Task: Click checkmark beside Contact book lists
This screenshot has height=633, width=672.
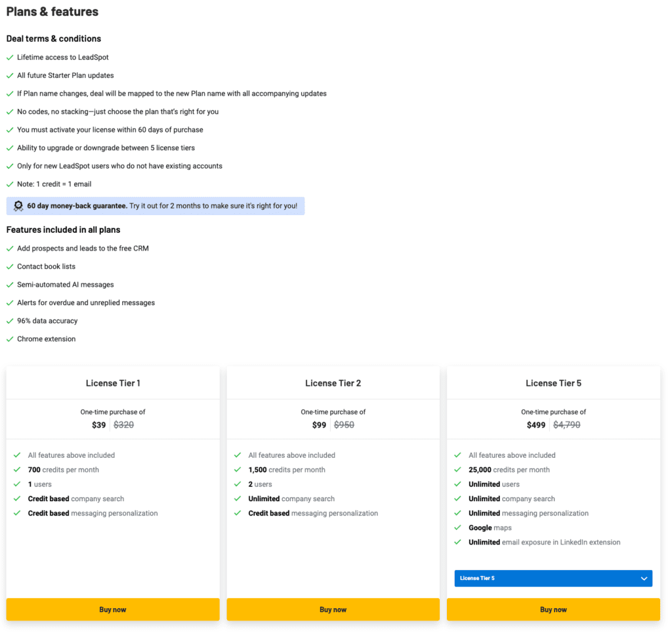Action: (10, 266)
